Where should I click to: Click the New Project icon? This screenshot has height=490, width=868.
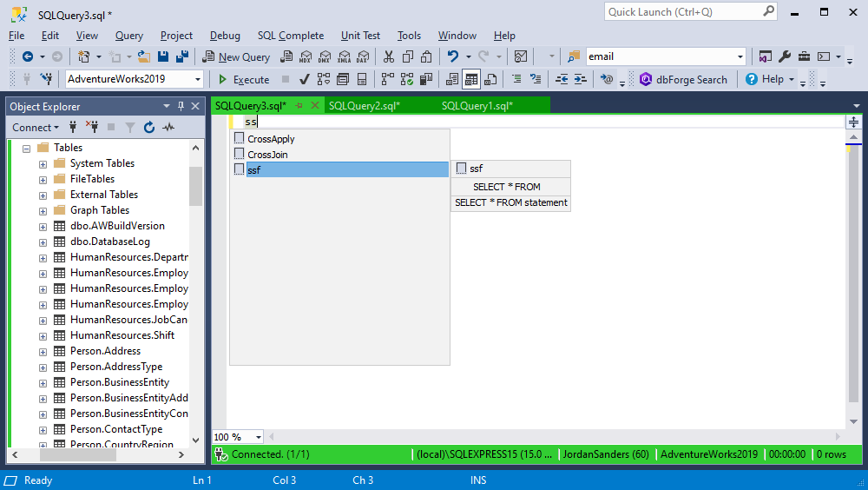pyautogui.click(x=83, y=56)
